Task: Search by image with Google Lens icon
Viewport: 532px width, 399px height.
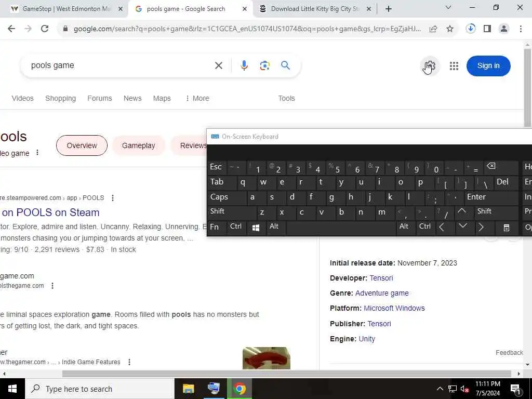Action: (264, 65)
